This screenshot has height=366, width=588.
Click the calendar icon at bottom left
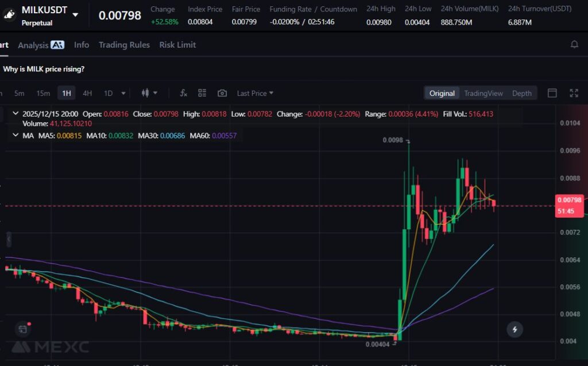(22, 329)
